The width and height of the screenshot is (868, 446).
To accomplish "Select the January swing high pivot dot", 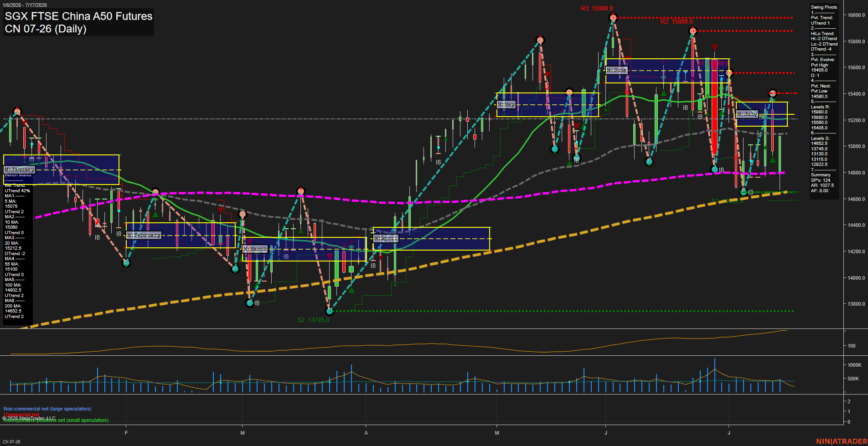I will point(17,111).
